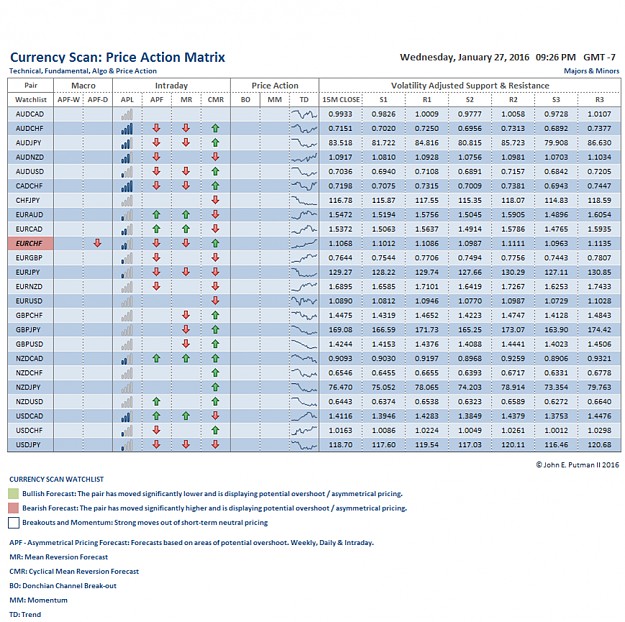The height and width of the screenshot is (622, 625).
Task: Click the MR: Mean Reversion Forecast legend line
Action: [59, 557]
